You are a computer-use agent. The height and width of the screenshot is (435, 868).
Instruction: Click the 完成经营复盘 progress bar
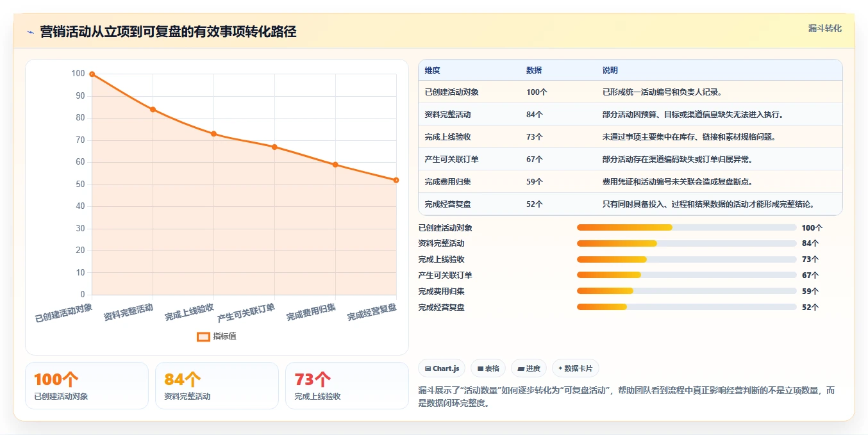tap(687, 307)
